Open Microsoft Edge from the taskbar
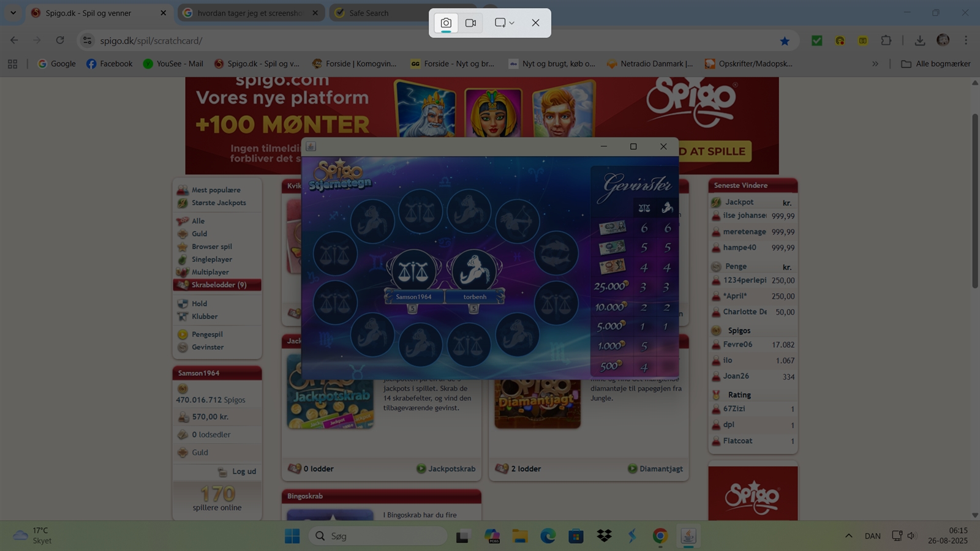This screenshot has width=980, height=551. (548, 536)
